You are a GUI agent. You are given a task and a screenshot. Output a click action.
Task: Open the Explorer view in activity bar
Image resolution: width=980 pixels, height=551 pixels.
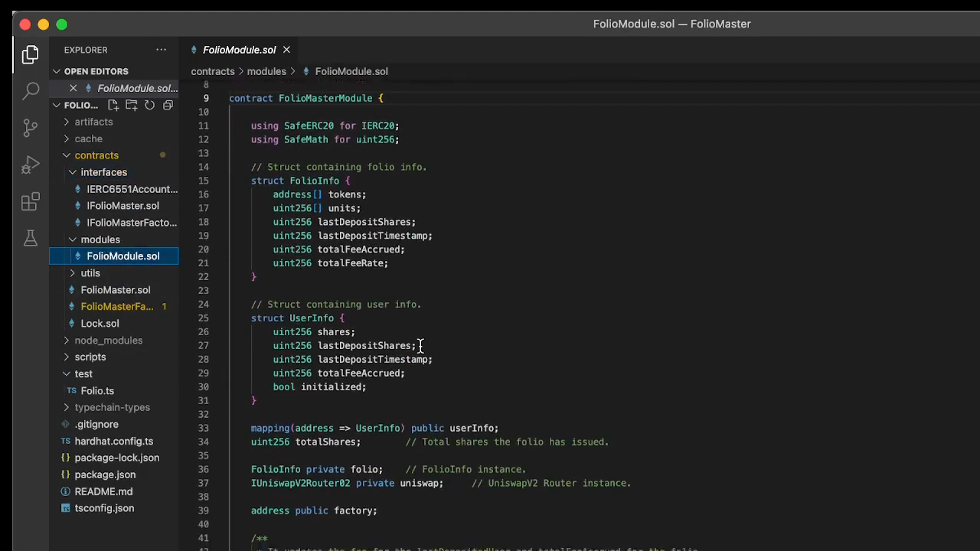(x=31, y=55)
